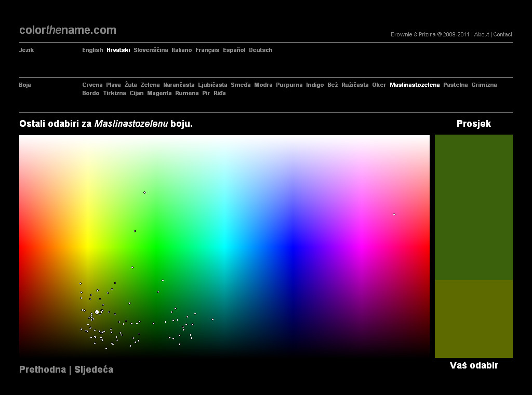Choose Italiano from language list
Screen dimensions: 532x395
[181, 50]
